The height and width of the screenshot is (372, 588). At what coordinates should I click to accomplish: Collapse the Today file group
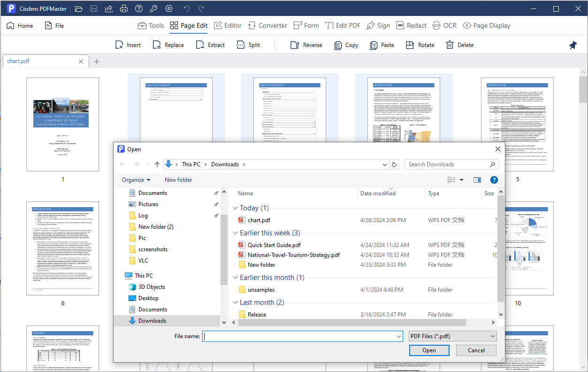[236, 208]
